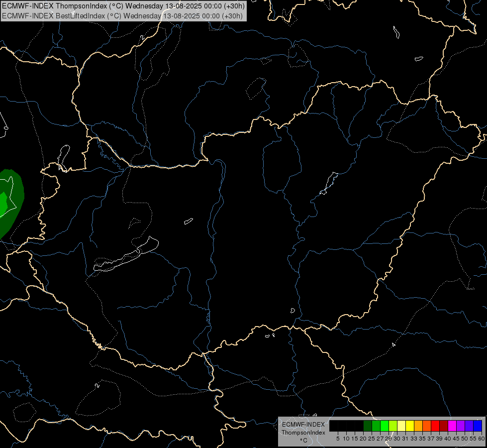Viewport: 487px width, 448px height.
Task: Click the legend scale value 40
Action: [448, 439]
